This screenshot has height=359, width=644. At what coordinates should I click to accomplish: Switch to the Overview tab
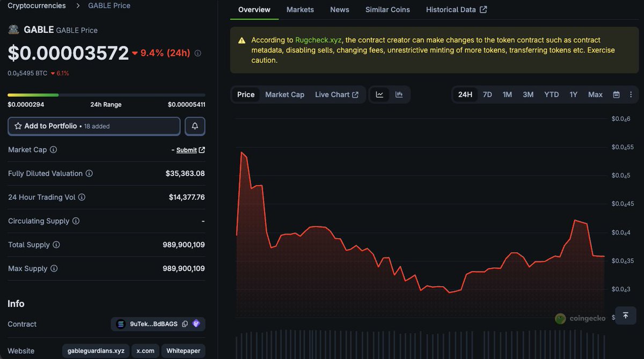(x=254, y=10)
